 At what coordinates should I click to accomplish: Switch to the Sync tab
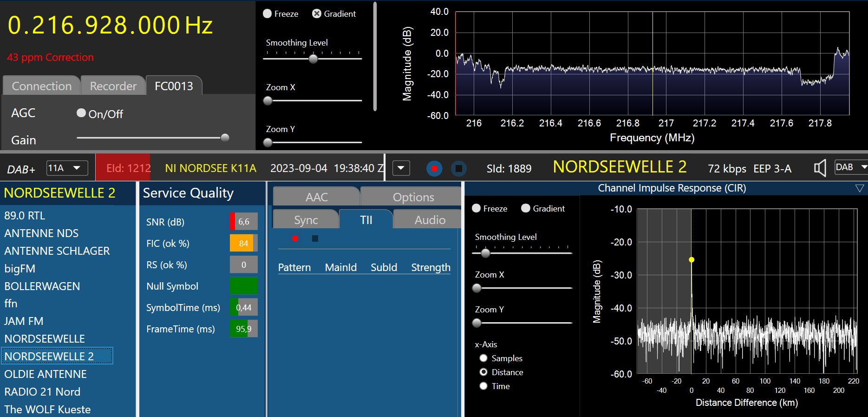point(306,220)
